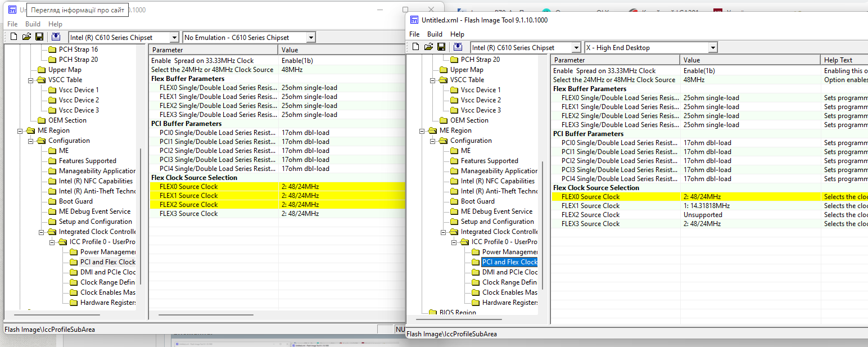
Task: Select FLEX2 Source Clock row showing Unsupported
Action: pos(709,215)
